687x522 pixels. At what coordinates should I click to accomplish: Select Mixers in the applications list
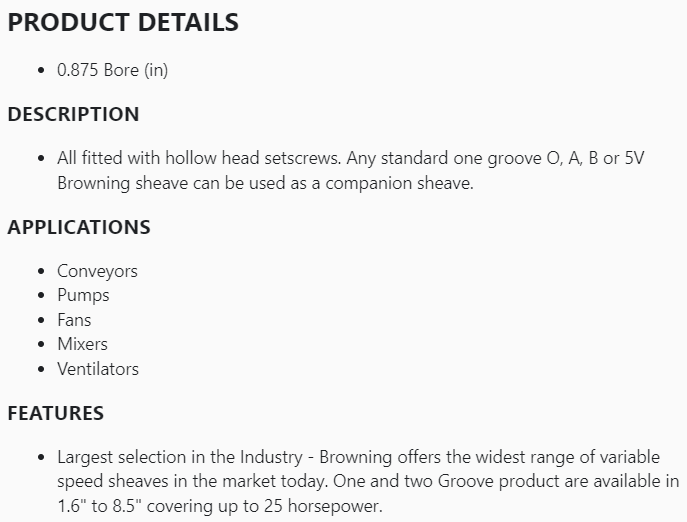coord(82,344)
